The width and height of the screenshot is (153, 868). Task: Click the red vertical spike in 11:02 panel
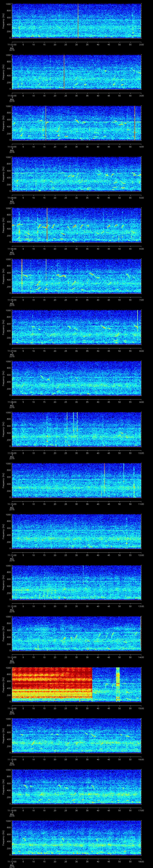click(x=64, y=72)
